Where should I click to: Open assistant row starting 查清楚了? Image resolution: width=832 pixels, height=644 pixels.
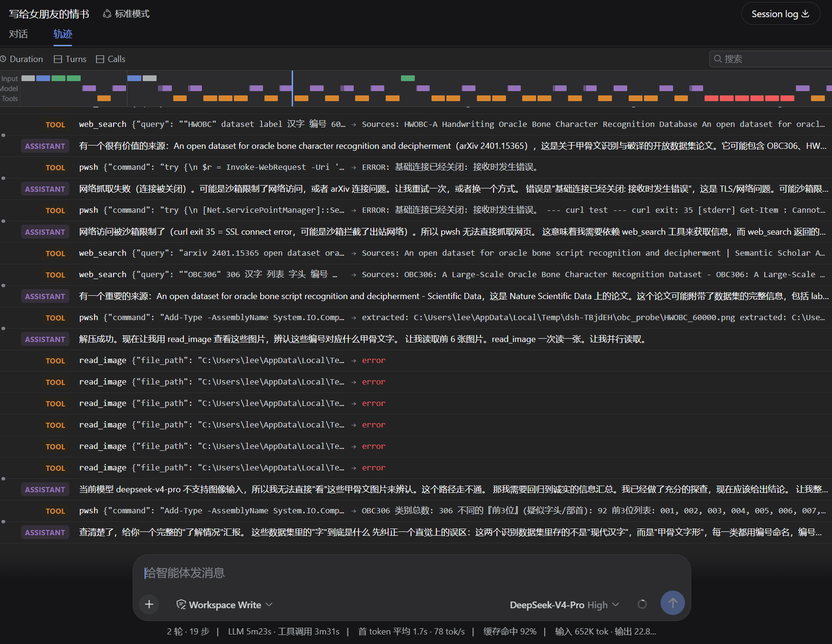click(x=416, y=532)
